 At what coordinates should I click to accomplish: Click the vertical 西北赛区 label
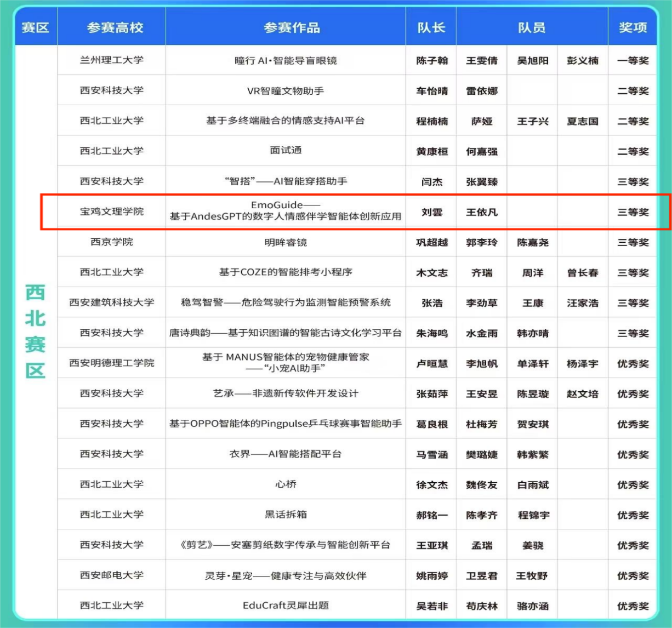click(35, 332)
